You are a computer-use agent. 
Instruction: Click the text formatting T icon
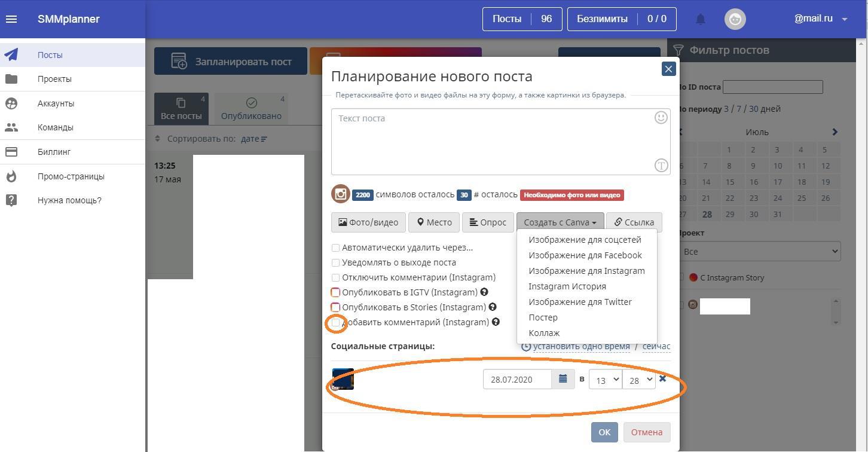661,166
